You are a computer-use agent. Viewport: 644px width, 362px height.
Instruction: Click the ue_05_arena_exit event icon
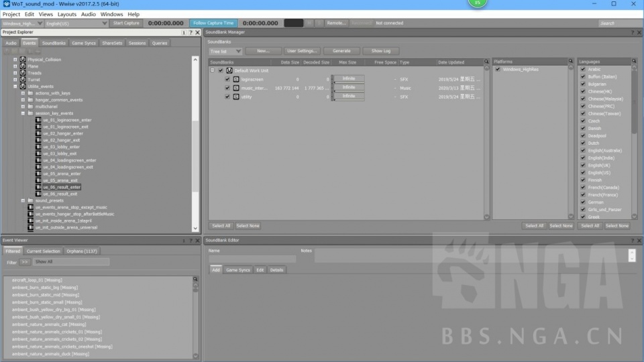(x=38, y=180)
